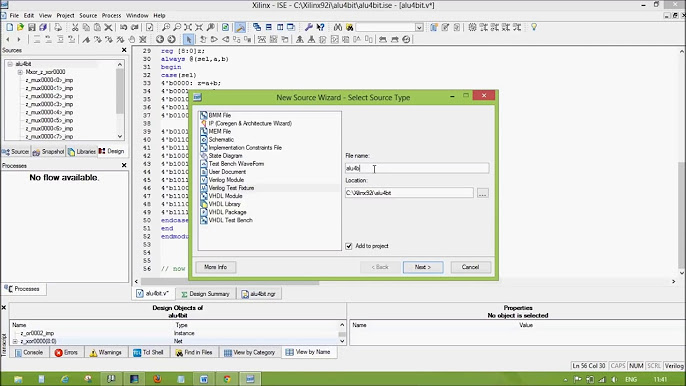
Task: Expand the Mxor_z_xor0000 tree node
Action: click(x=20, y=72)
